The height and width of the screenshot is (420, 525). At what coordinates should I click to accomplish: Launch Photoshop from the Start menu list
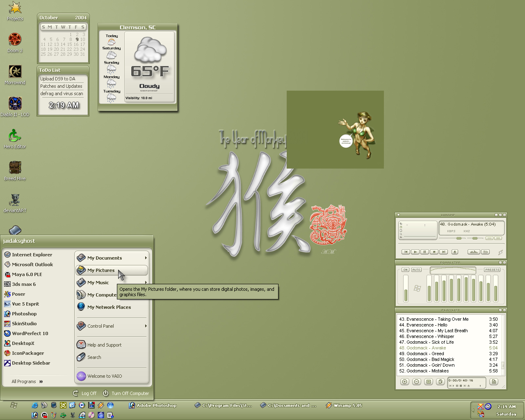24,314
